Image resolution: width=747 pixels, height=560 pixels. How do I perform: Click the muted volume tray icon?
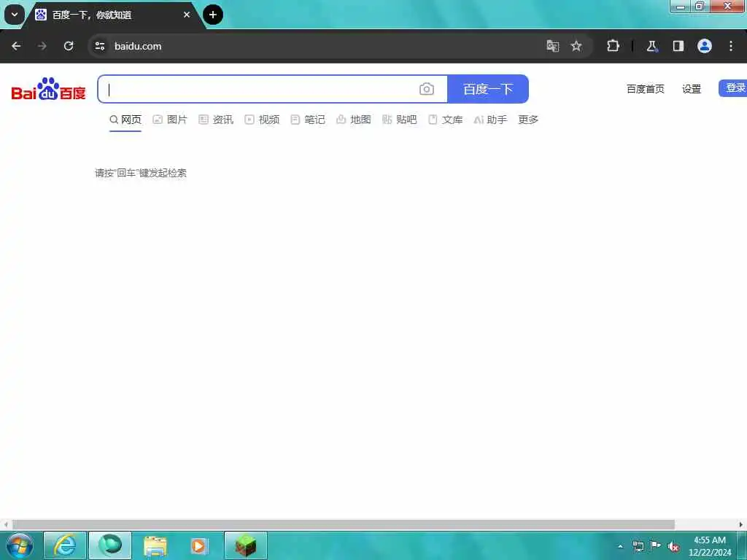click(673, 547)
